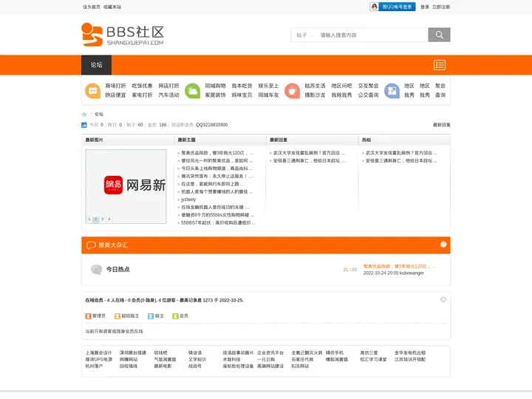Open last post link in 今日热点 row

[399, 266]
